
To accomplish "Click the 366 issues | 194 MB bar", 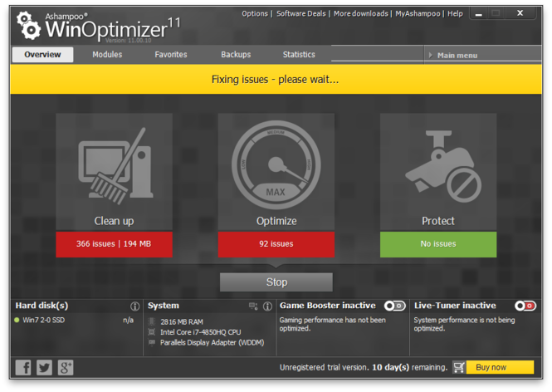I will pyautogui.click(x=114, y=244).
